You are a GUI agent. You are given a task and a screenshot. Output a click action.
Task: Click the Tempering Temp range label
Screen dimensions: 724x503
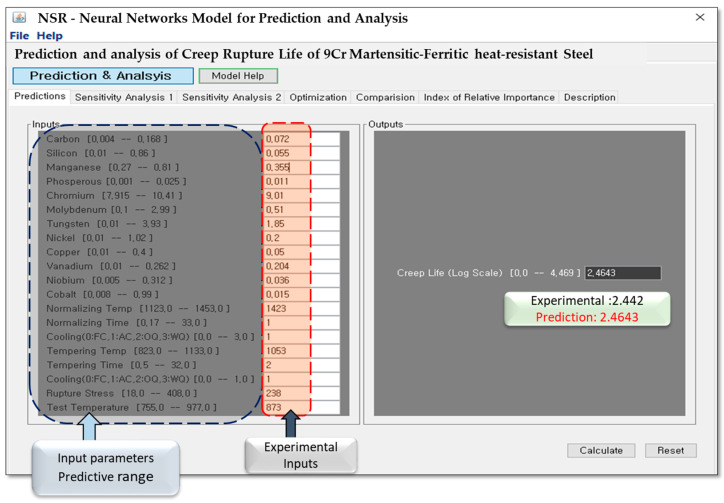click(x=133, y=351)
